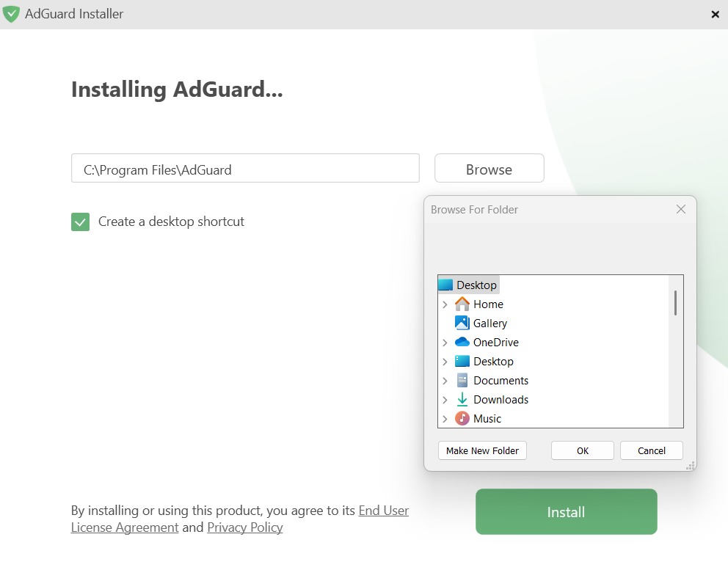728x581 pixels.
Task: Select the Music folder label
Action: coord(487,419)
